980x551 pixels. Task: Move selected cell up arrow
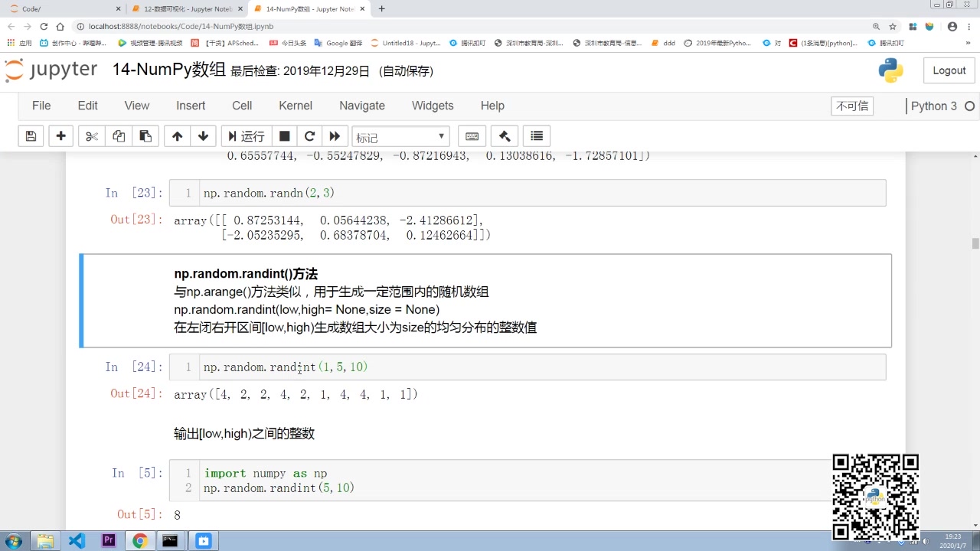coord(177,136)
